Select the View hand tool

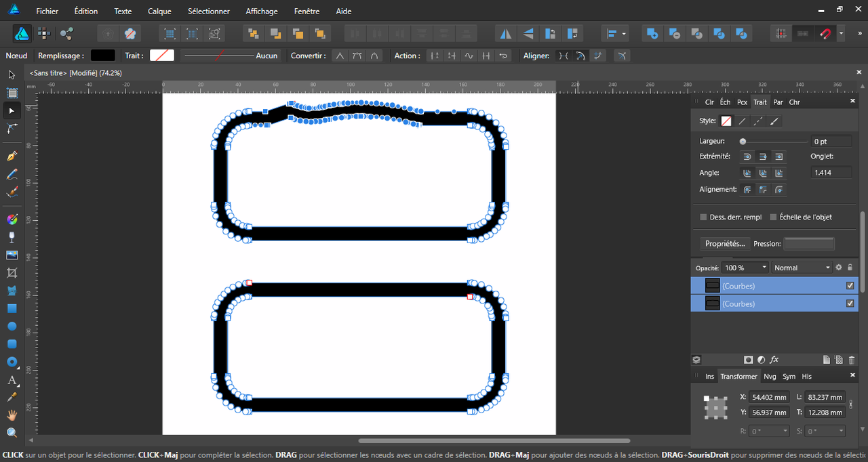pos(12,415)
